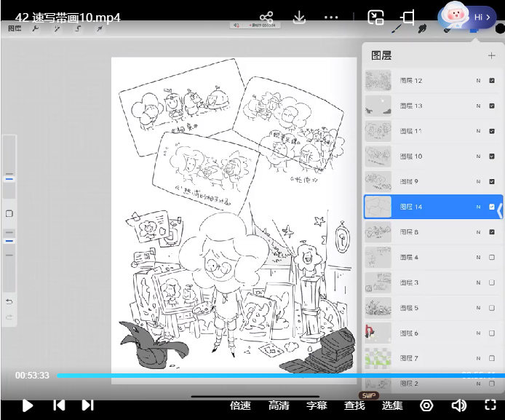Click the share icon in the top bar

[x=266, y=17]
